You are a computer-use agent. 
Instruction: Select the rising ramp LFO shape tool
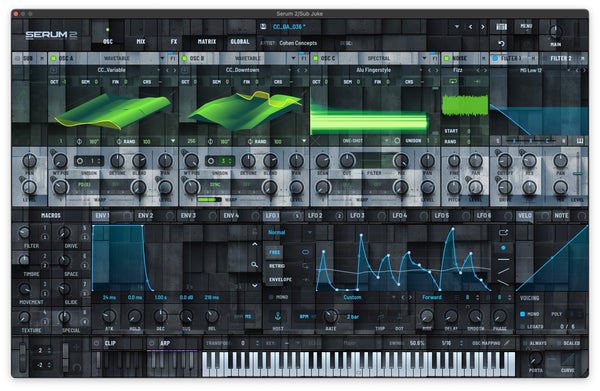click(x=503, y=271)
